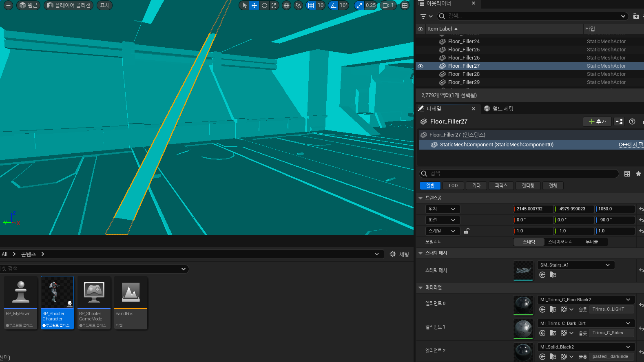Toggle scale snapping icon
644x362 pixels.
point(359,5)
